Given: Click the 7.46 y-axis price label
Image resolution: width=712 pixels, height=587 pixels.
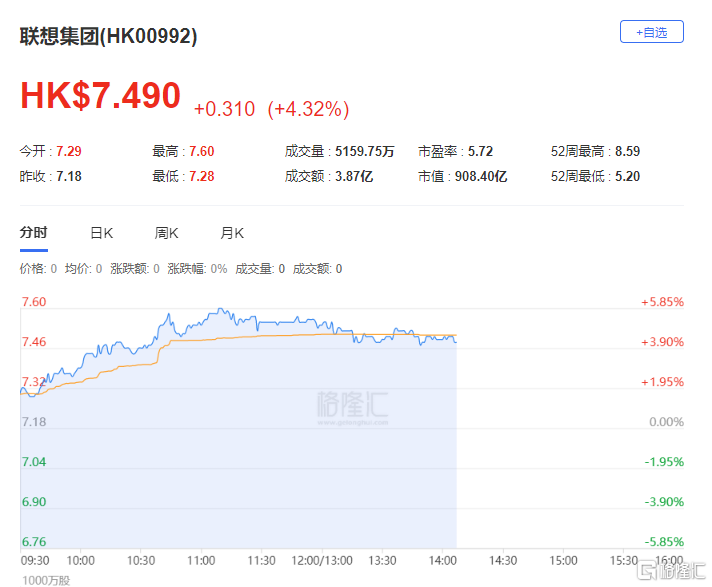Looking at the screenshot, I should click(x=34, y=342).
